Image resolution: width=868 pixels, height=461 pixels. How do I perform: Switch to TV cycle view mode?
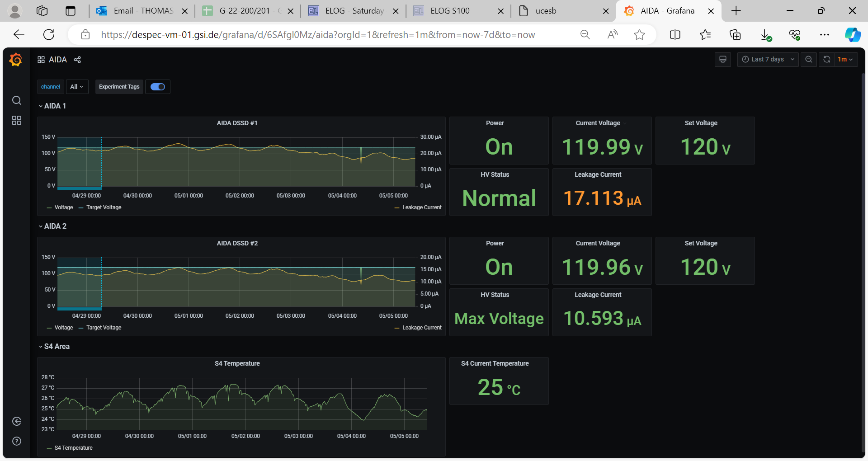[x=723, y=59]
